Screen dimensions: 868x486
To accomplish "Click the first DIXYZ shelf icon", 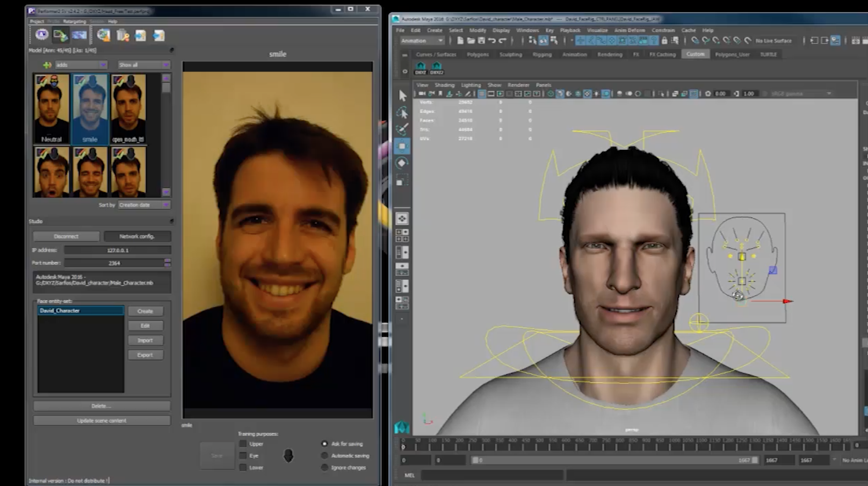I will point(421,68).
